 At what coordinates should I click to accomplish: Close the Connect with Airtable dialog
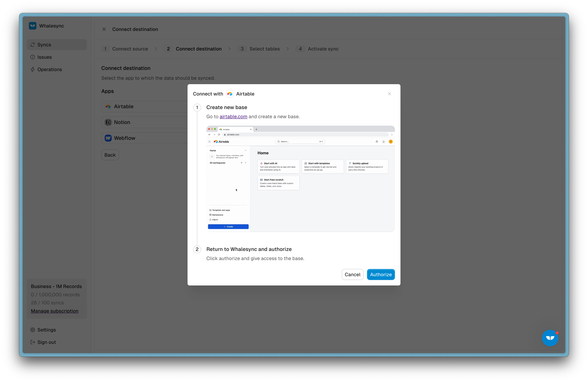(389, 94)
